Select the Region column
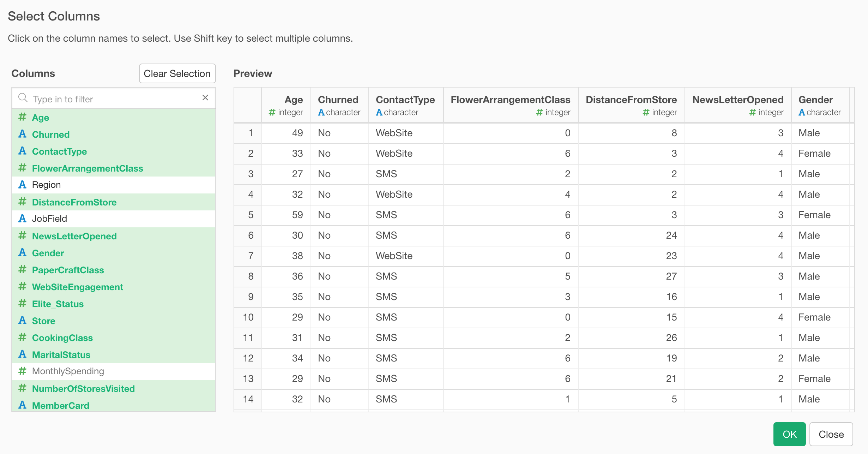Screen dimensions: 868x454 [x=46, y=185]
